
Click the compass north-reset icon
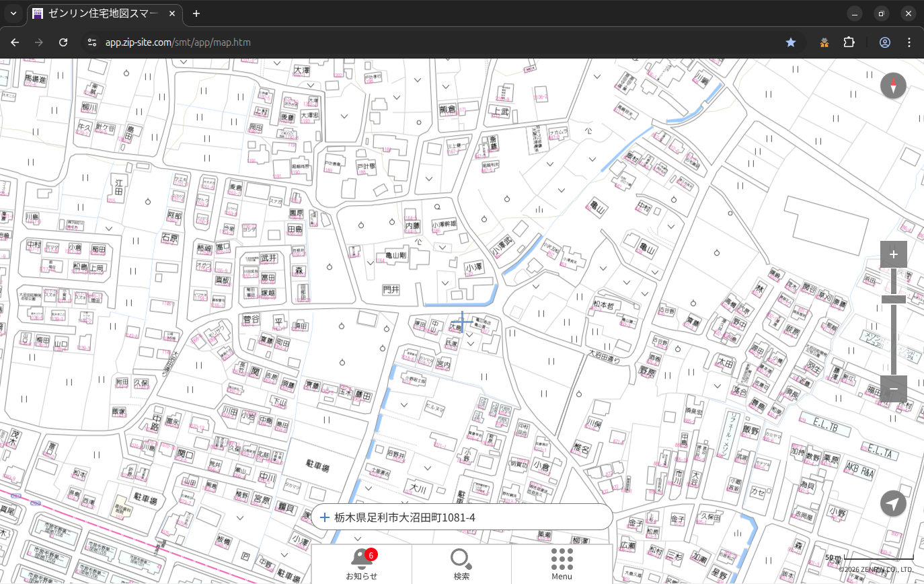[893, 86]
